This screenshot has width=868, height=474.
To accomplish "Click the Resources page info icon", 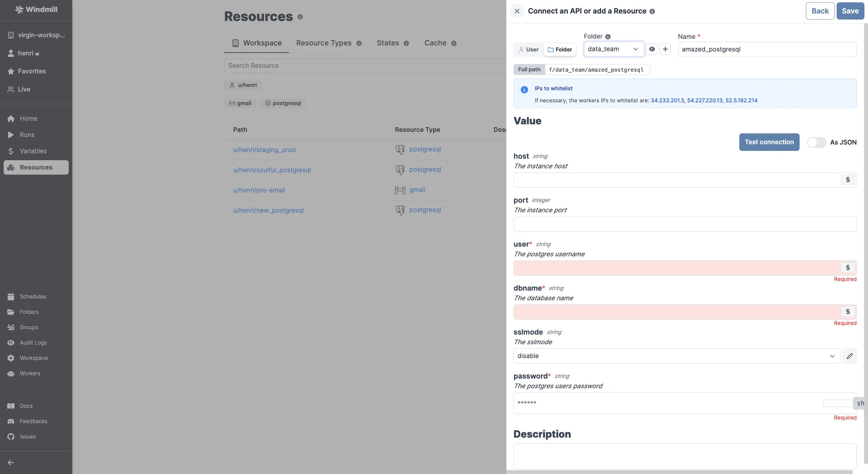I will pos(300,16).
